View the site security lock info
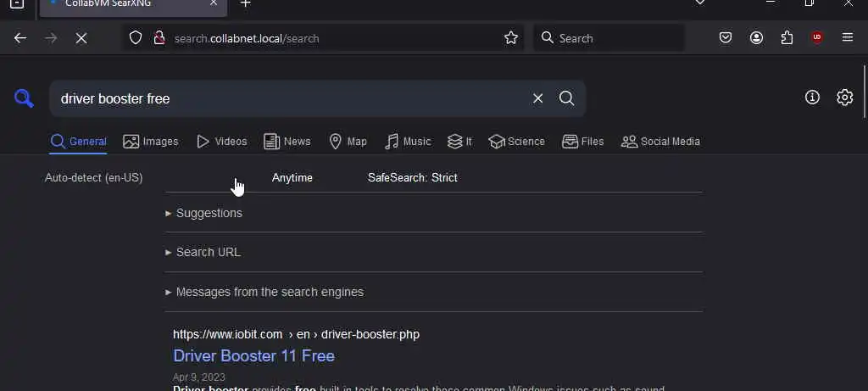 pyautogui.click(x=159, y=37)
